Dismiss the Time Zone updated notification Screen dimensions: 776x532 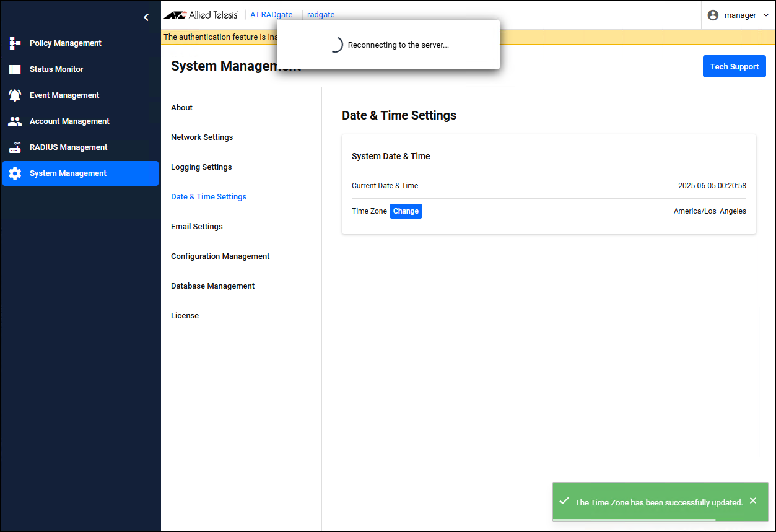(x=753, y=500)
